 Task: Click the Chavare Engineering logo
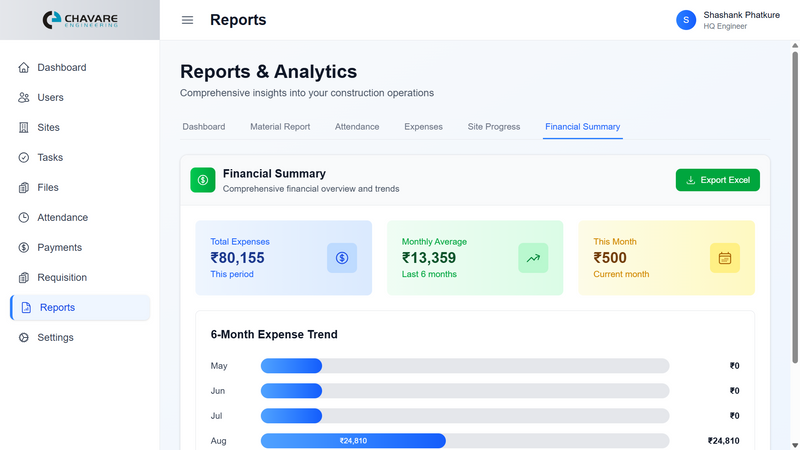pyautogui.click(x=80, y=20)
